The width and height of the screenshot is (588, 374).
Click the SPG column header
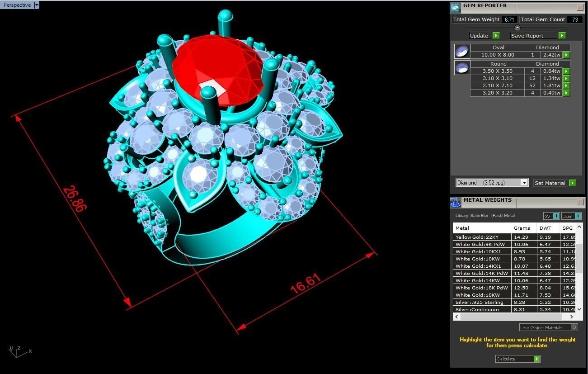pyautogui.click(x=569, y=228)
